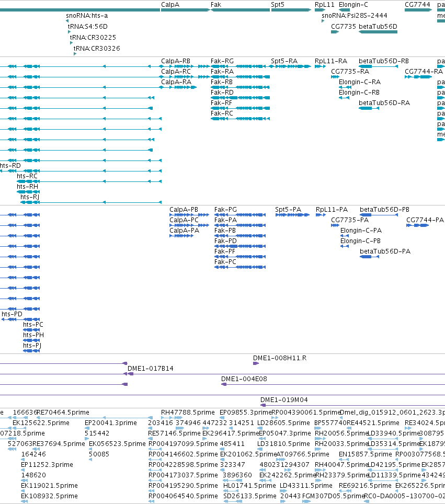445x504 pixels.
Task: Click the snoRNA:Psi28S-2444 label
Action: [x=355, y=16]
